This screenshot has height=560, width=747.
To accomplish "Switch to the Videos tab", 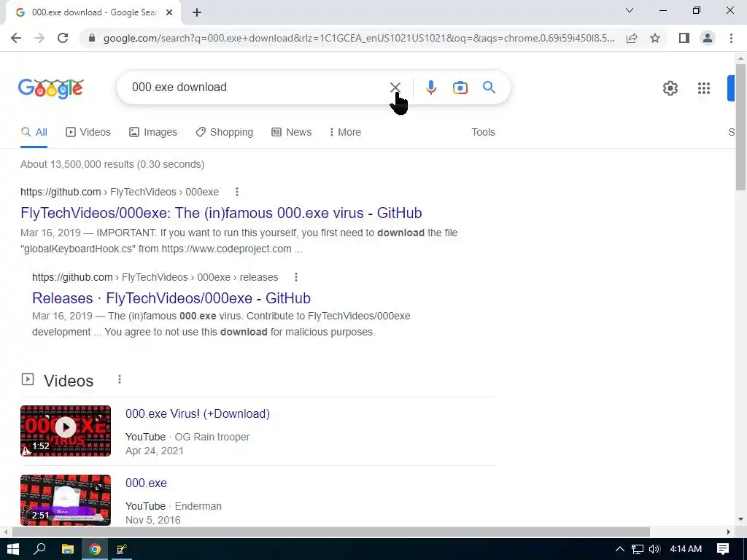I will [88, 132].
